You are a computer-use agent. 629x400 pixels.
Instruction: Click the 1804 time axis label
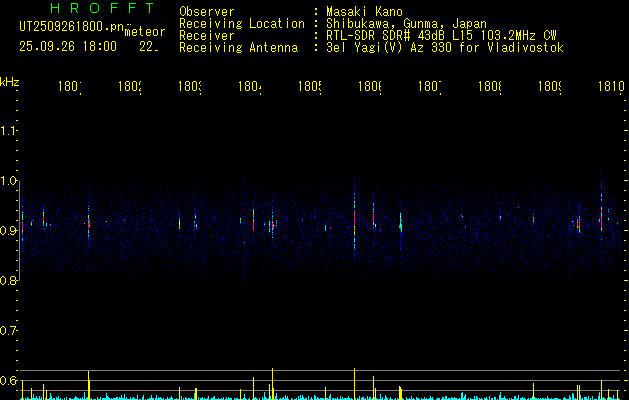pos(250,87)
